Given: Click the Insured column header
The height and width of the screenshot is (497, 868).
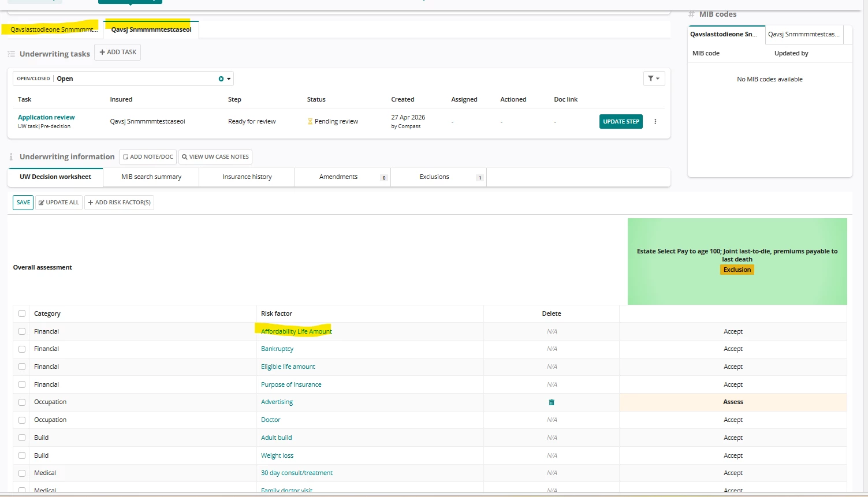Looking at the screenshot, I should pos(121,99).
